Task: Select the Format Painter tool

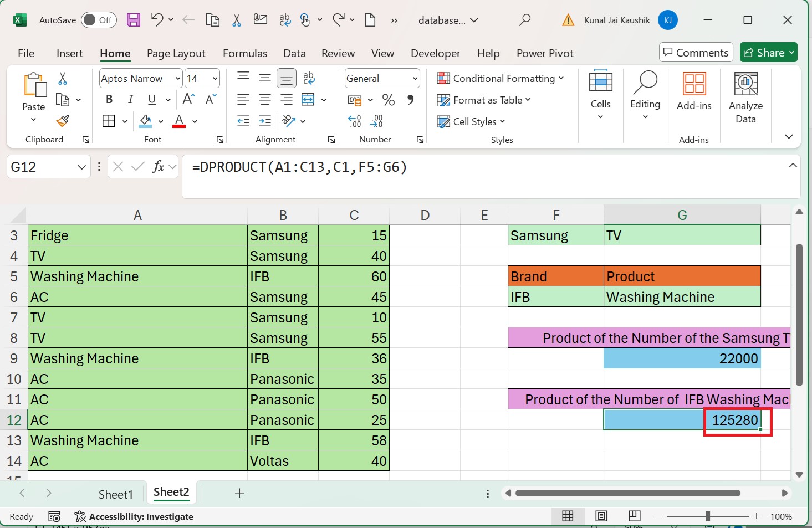Action: click(63, 121)
